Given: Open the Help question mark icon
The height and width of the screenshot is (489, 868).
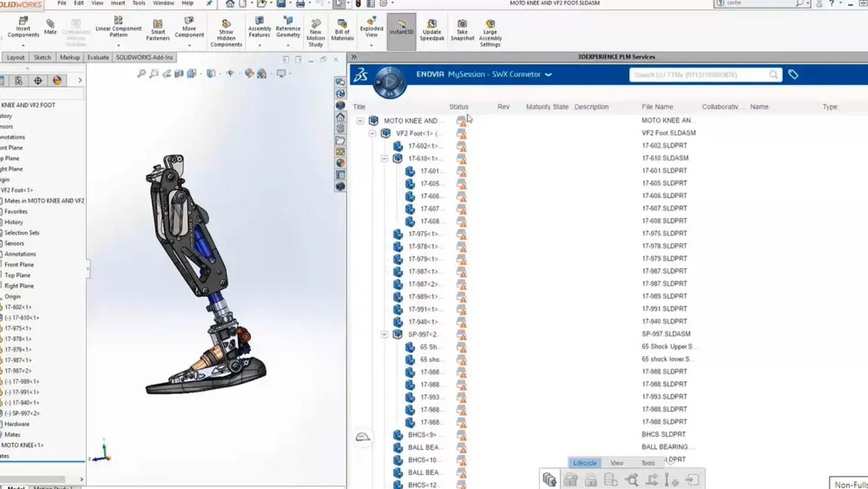Looking at the screenshot, I should coord(832,3).
